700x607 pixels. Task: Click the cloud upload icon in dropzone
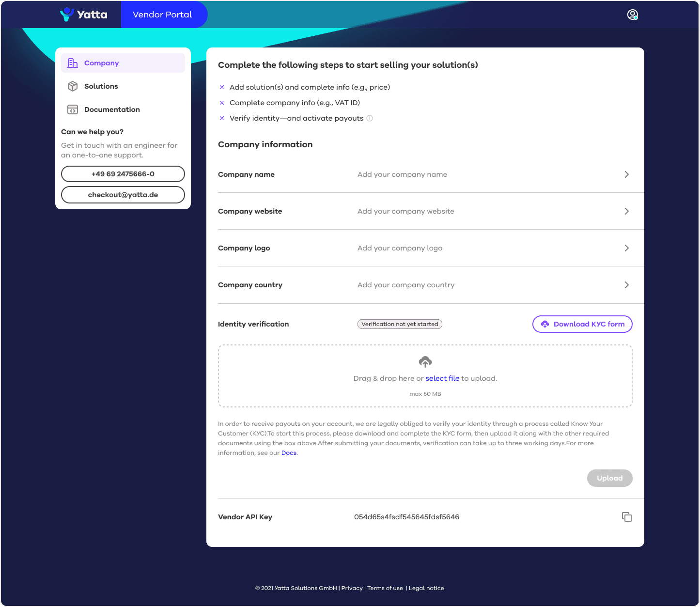point(425,362)
